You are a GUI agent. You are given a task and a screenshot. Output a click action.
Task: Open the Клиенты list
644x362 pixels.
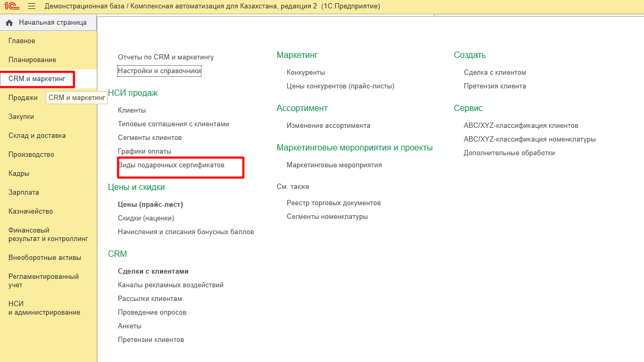pyautogui.click(x=132, y=110)
